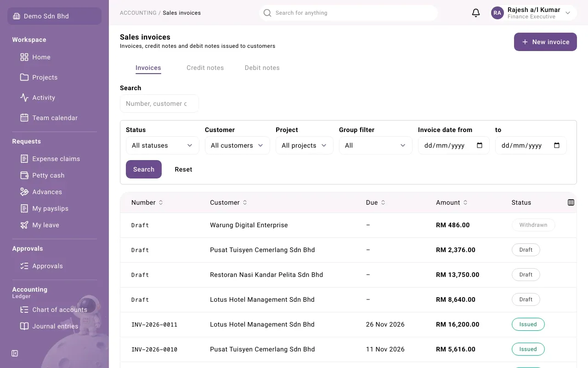Click the purple Search button
Viewport: 588px width, 368px height.
pyautogui.click(x=144, y=169)
